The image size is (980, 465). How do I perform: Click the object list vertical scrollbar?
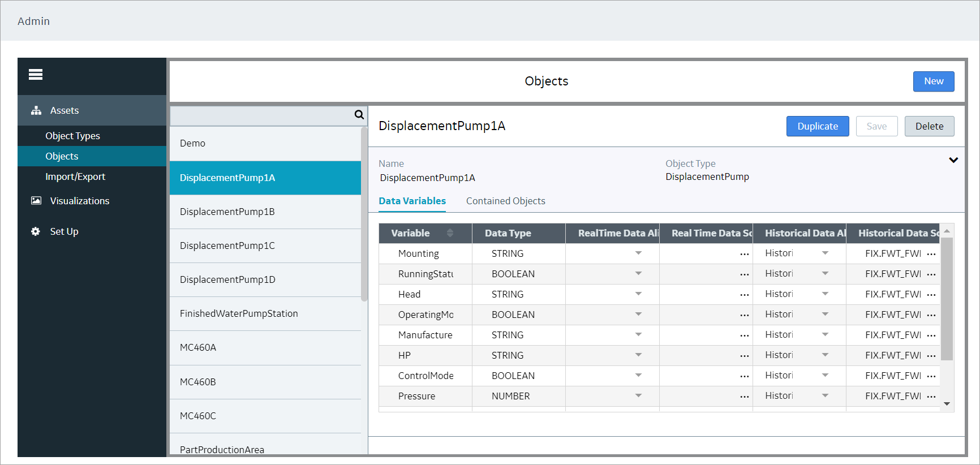[x=364, y=214]
